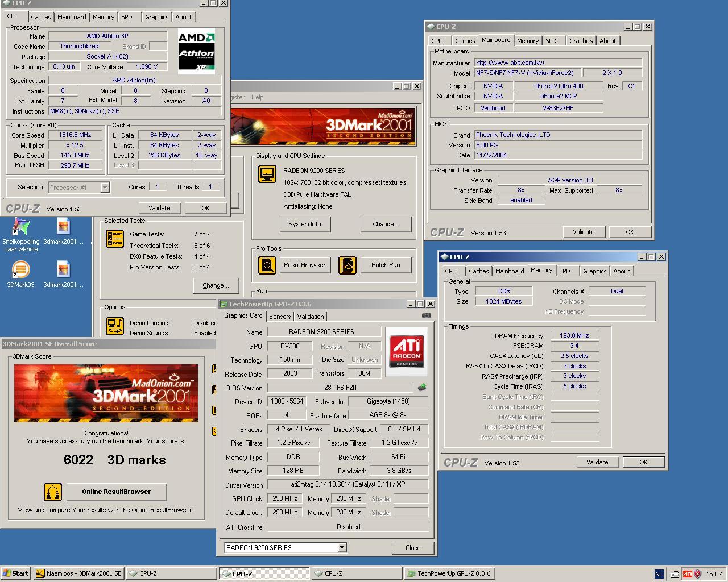Click the Device ID 1002 - 5964 field
Viewport: 728px width, 582px height.
click(x=287, y=401)
